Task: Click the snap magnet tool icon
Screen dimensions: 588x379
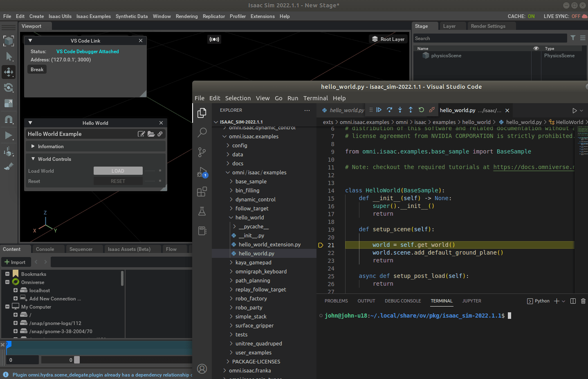Action: 9,119
